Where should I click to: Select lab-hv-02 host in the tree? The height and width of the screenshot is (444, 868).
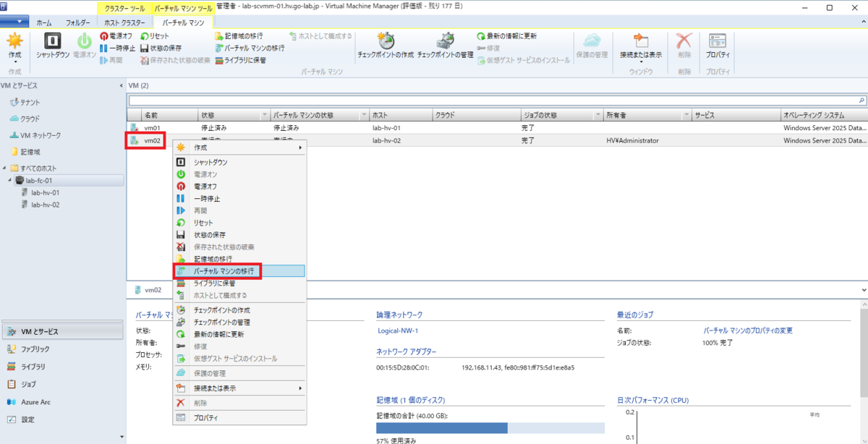pos(45,205)
